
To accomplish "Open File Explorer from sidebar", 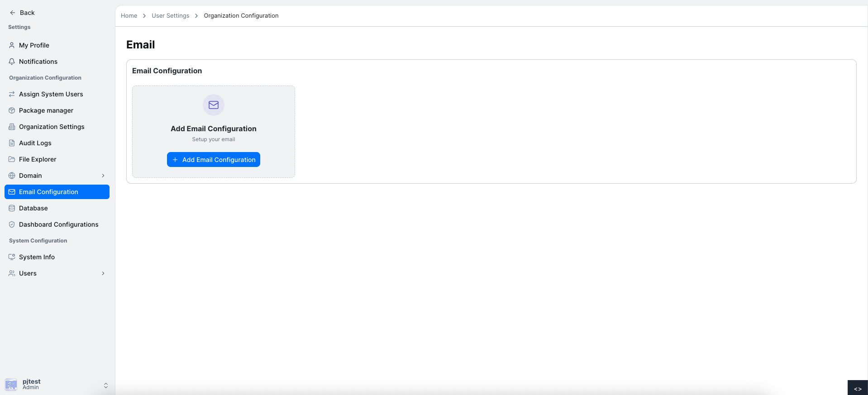I will click(x=57, y=159).
